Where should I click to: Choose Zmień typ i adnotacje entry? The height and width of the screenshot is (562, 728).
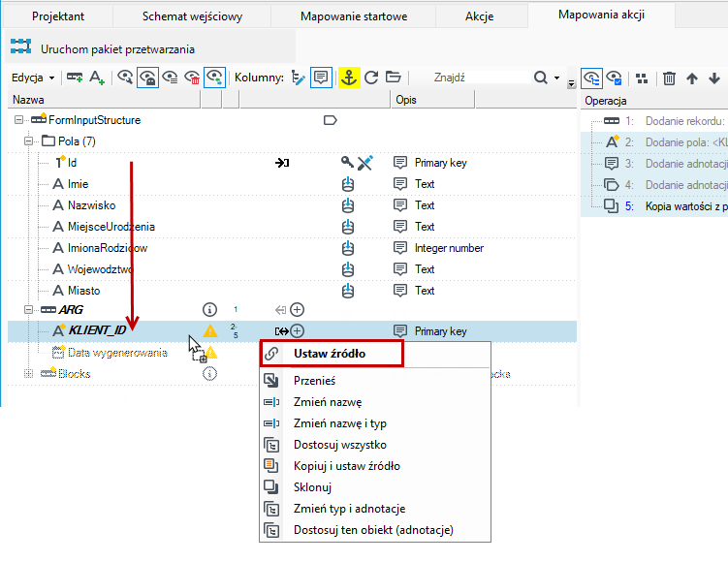click(x=375, y=509)
